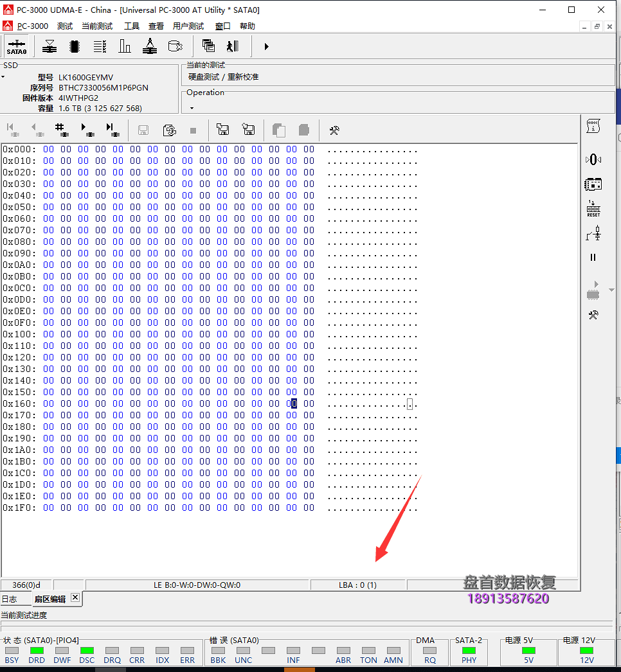Click the 0x100: offset label
This screenshot has width=621, height=672.
19,334
